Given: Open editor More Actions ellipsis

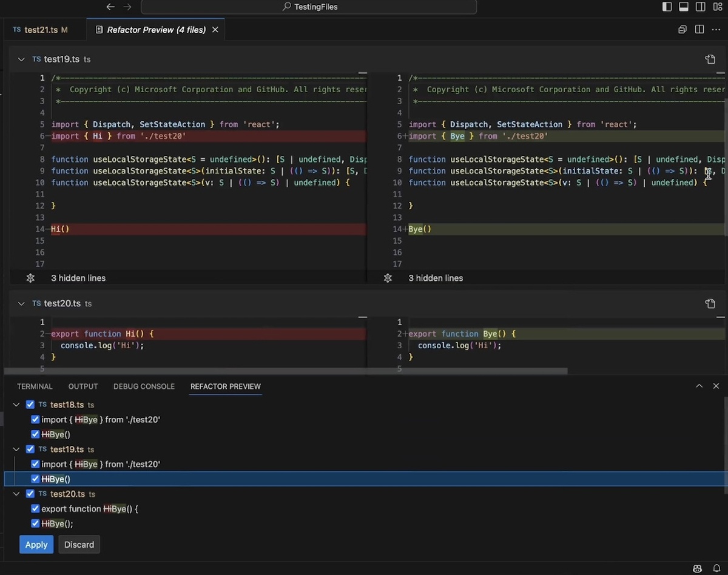Looking at the screenshot, I should tap(716, 29).
